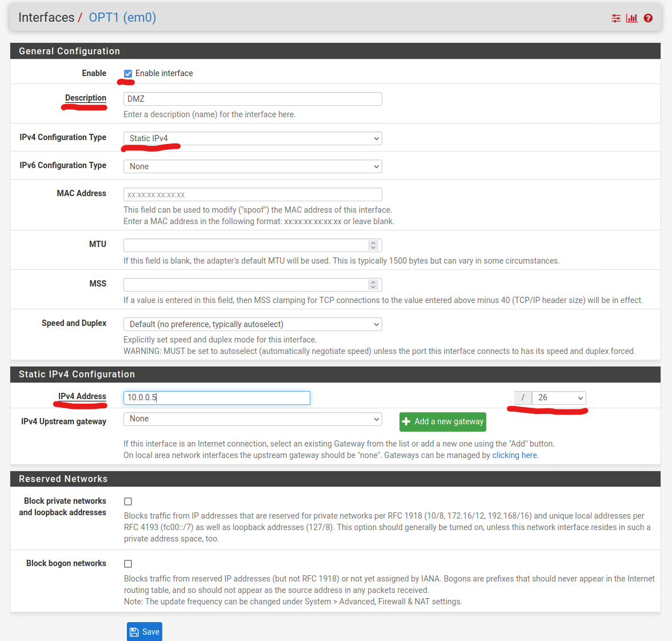
Task: Click the MSS input field
Action: 253,285
